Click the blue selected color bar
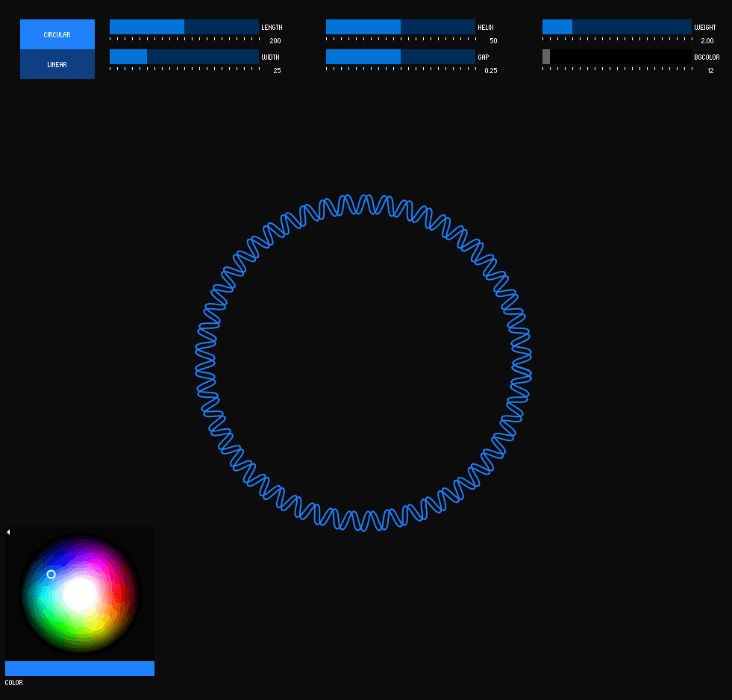 click(x=80, y=668)
